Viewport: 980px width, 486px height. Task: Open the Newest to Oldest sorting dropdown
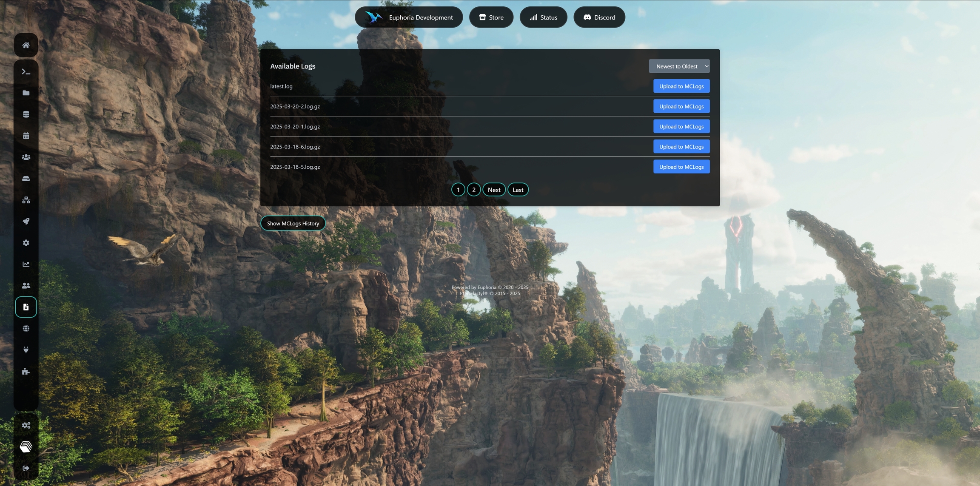click(x=679, y=66)
